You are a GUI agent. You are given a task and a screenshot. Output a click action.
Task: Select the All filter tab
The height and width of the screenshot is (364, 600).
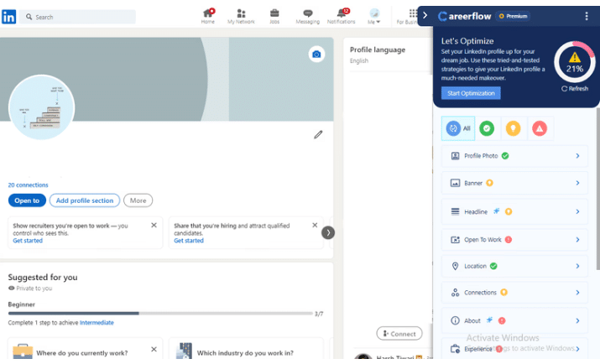pos(458,128)
